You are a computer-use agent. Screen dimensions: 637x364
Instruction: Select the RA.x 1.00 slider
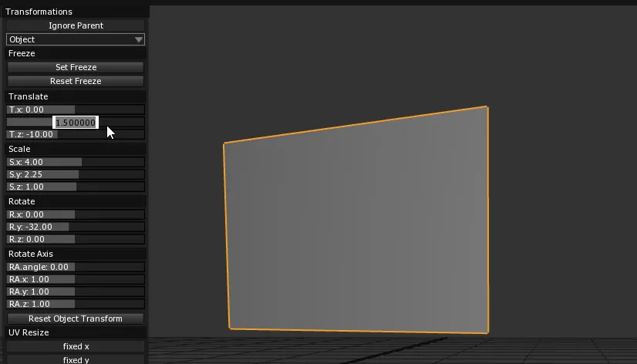coord(76,279)
